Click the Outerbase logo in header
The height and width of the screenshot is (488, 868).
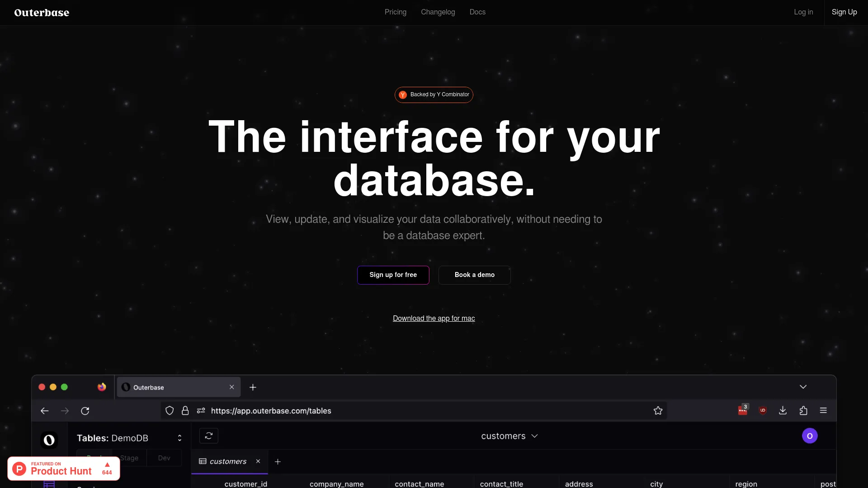[x=42, y=13]
